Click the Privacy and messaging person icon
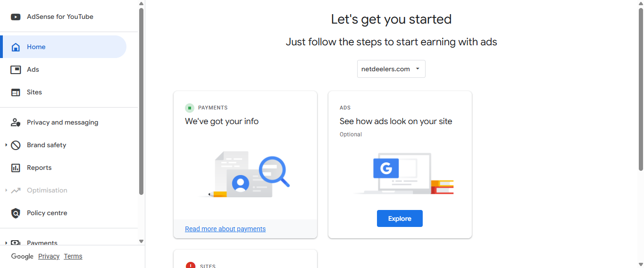 tap(16, 123)
